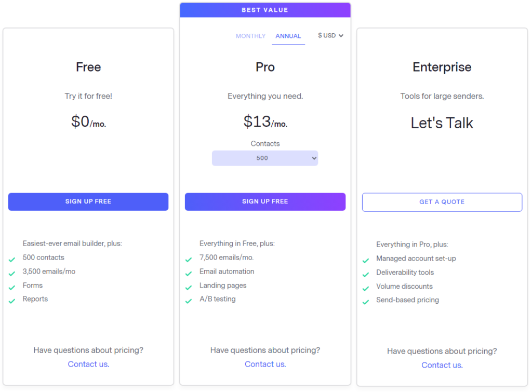Click GET A QUOTE for Enterprise

tap(442, 202)
